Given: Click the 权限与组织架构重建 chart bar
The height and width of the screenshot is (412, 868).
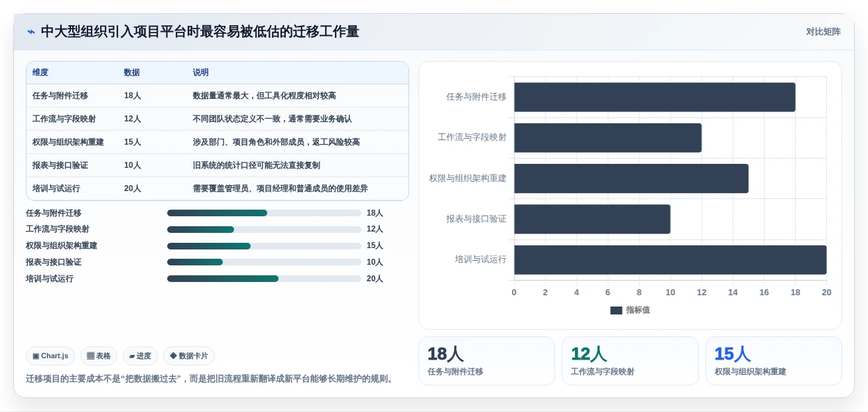Looking at the screenshot, I should click(631, 178).
